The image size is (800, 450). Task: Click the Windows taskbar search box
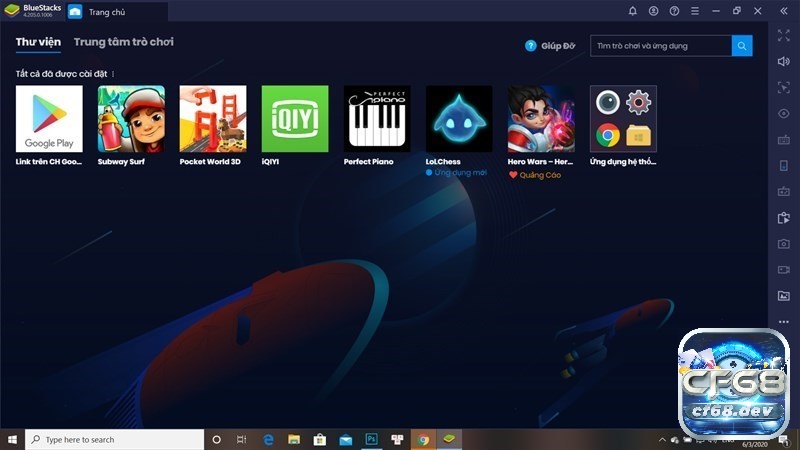[114, 439]
